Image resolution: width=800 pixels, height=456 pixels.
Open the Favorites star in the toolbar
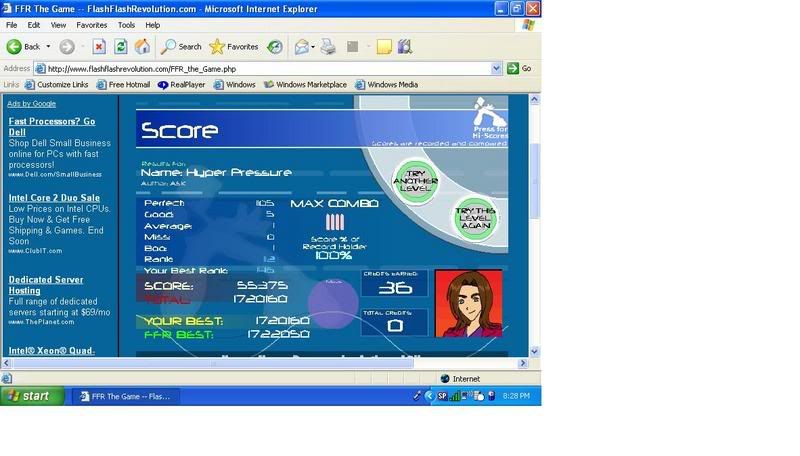click(234, 47)
